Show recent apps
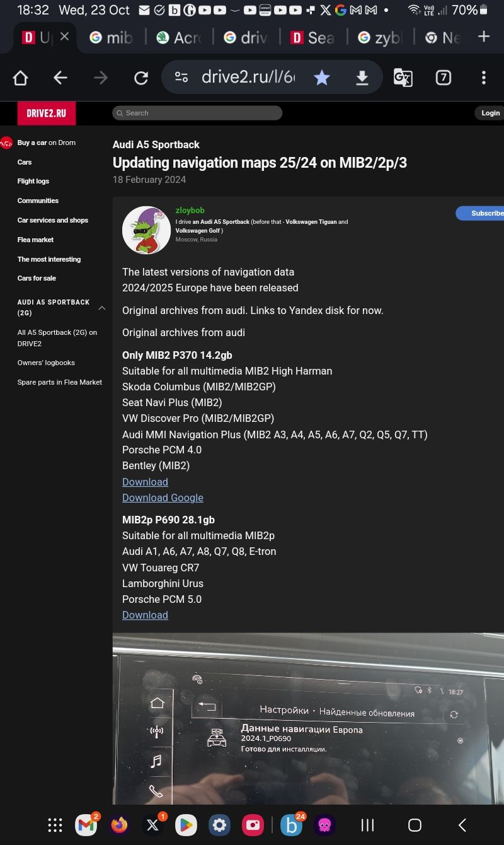 pos(367,825)
